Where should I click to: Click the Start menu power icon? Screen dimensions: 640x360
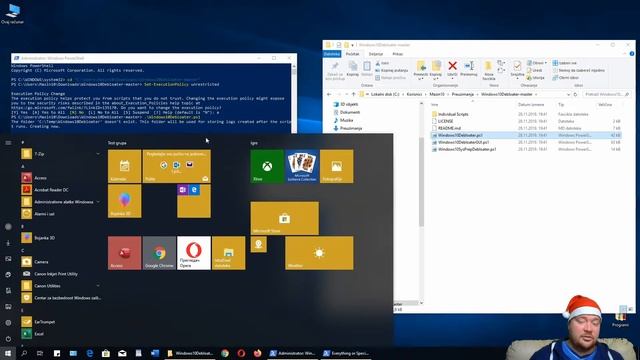pyautogui.click(x=8, y=339)
